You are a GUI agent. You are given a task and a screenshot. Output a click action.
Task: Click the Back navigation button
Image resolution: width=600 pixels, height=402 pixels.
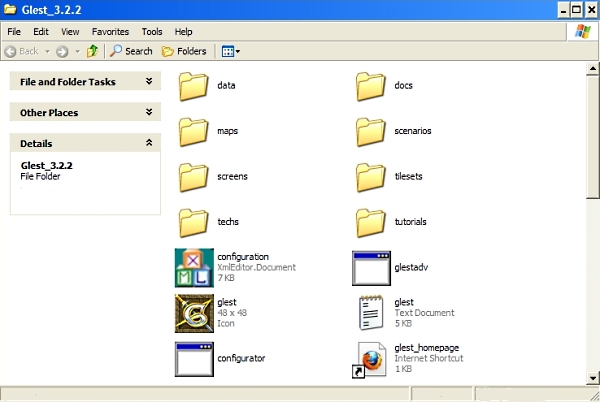(x=22, y=51)
